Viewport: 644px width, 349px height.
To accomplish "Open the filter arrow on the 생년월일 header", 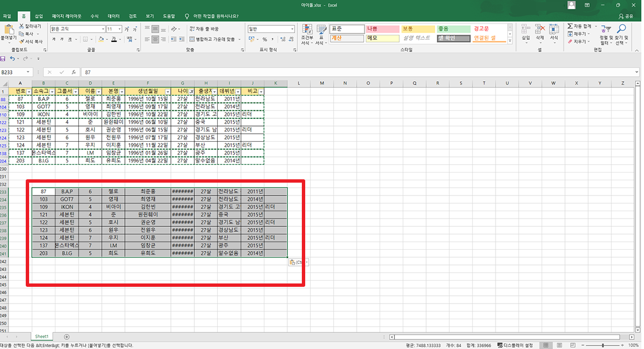I will 167,91.
